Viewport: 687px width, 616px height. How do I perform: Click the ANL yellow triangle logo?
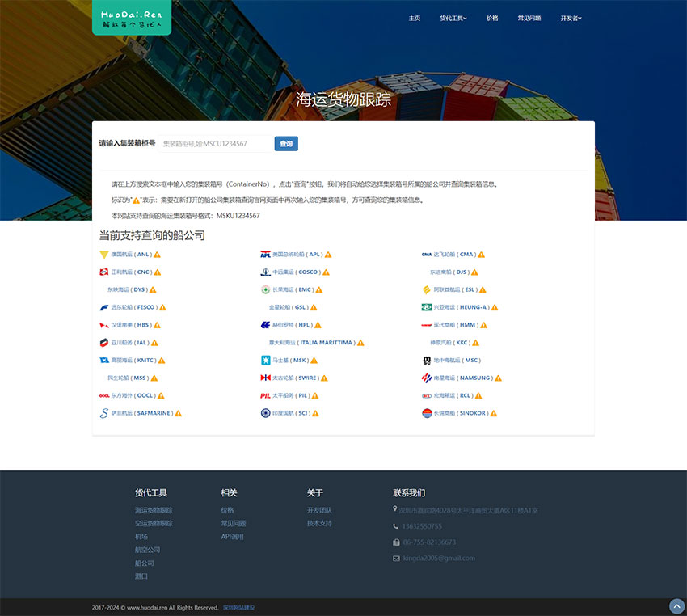click(103, 255)
